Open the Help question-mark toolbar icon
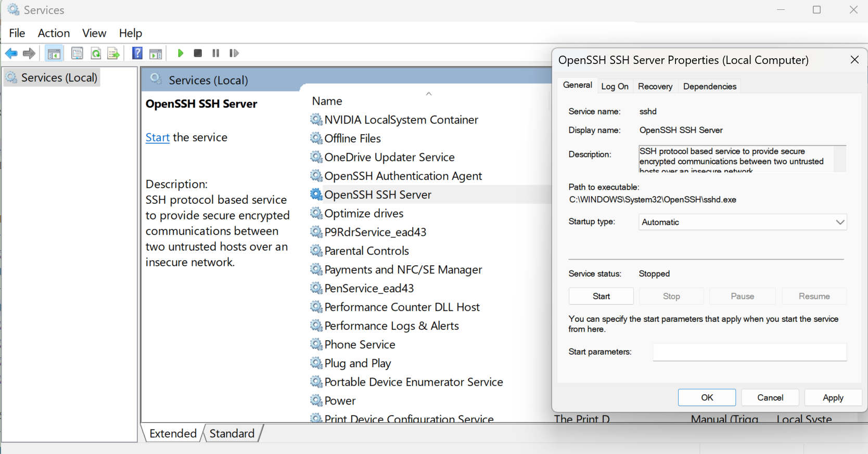Viewport: 868px width, 454px height. coord(137,53)
